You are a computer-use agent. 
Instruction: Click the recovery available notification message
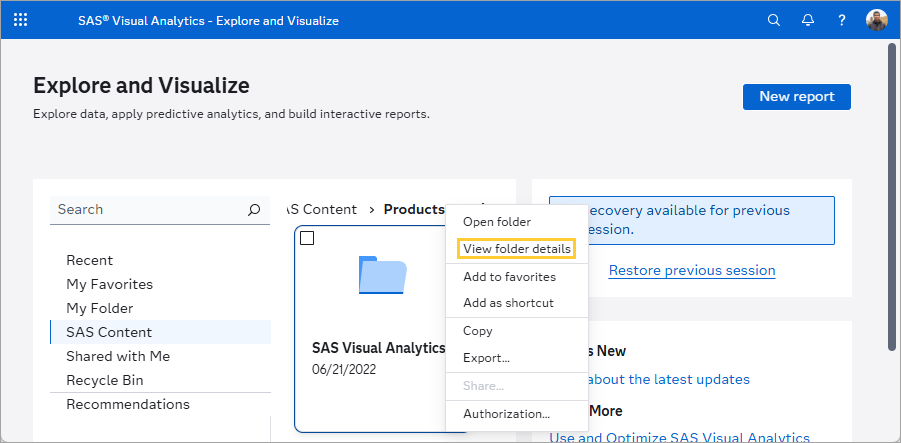tap(691, 220)
